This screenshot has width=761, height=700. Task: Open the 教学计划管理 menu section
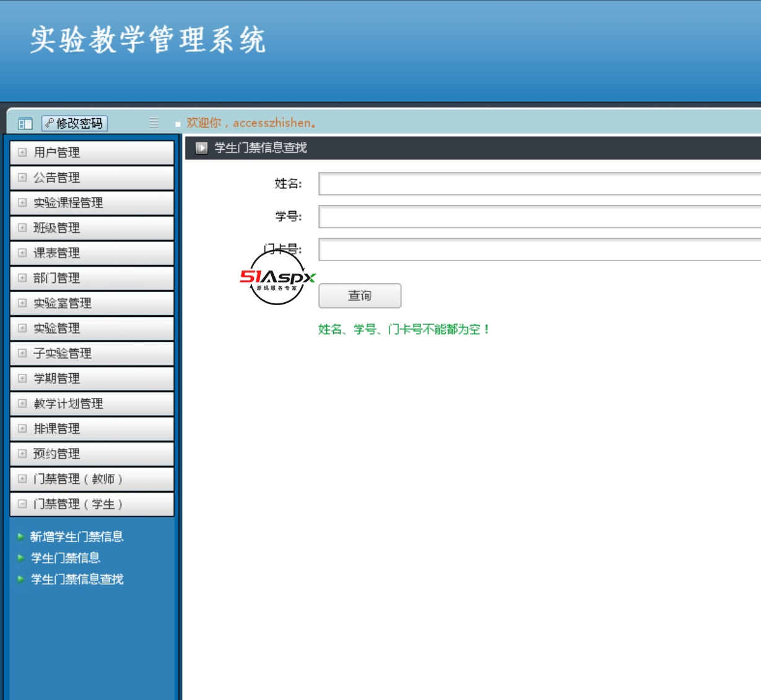click(x=92, y=404)
